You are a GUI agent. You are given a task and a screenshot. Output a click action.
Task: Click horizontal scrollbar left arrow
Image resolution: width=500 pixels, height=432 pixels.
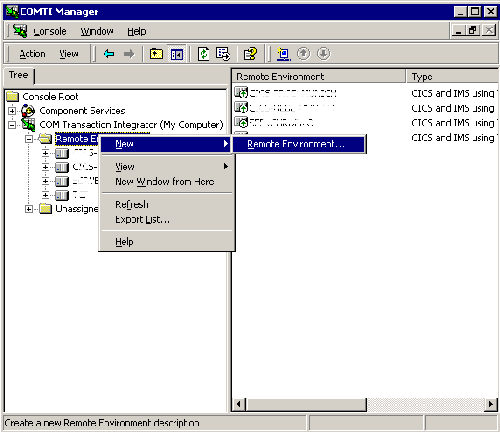click(x=239, y=404)
